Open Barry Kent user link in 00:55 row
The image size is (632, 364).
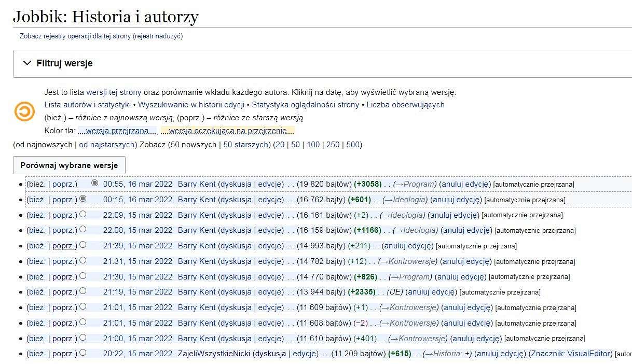click(197, 184)
